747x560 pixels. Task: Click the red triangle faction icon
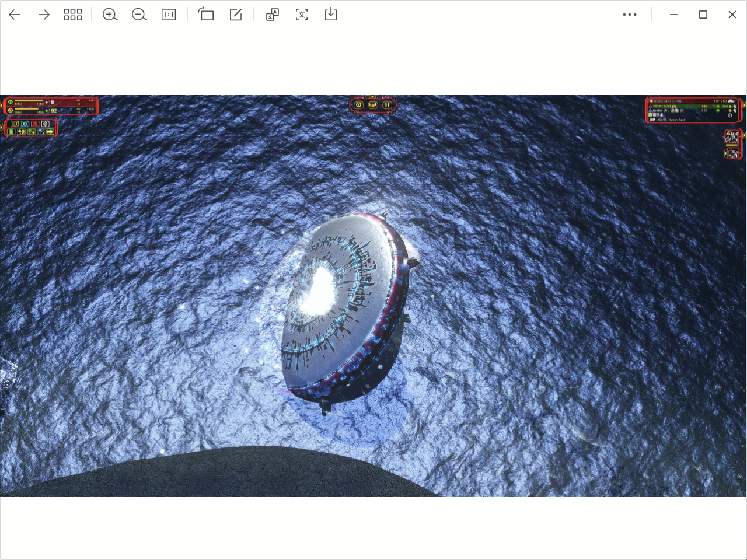(x=650, y=106)
